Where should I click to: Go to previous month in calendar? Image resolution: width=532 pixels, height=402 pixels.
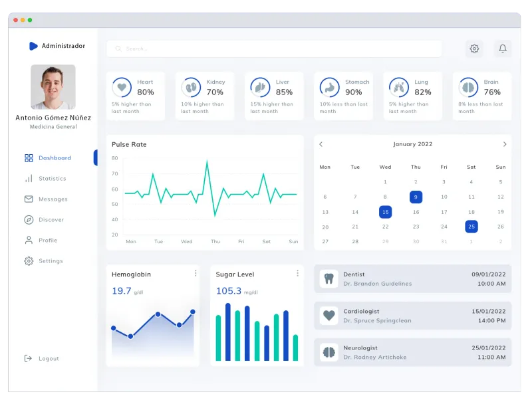coord(321,144)
